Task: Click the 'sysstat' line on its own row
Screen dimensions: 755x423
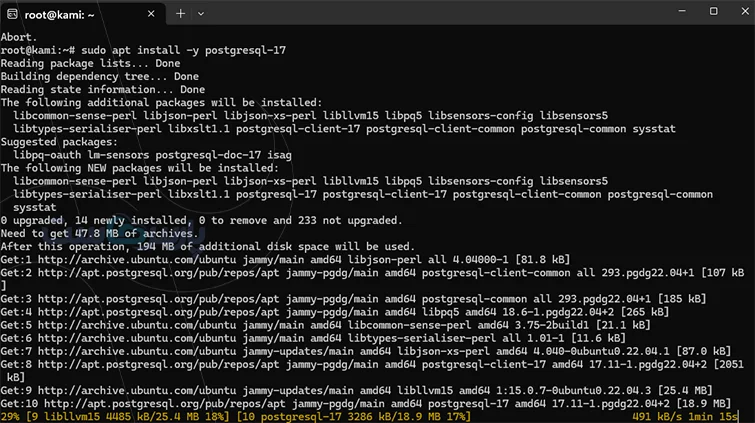Action: [x=35, y=207]
